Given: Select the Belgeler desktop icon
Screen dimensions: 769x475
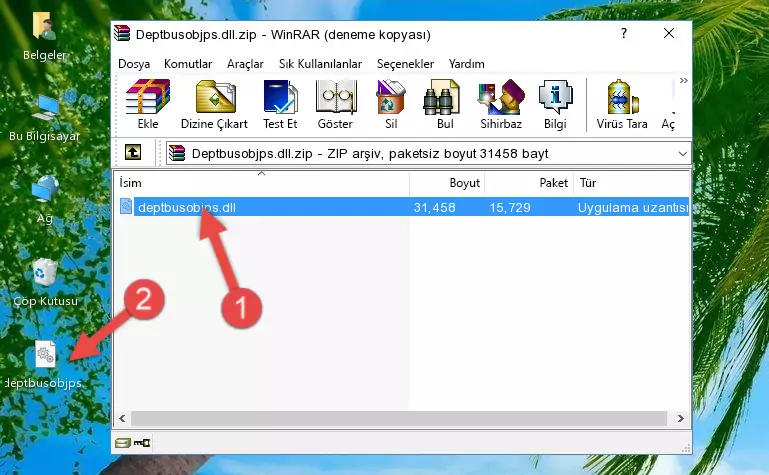Looking at the screenshot, I should coord(45,25).
